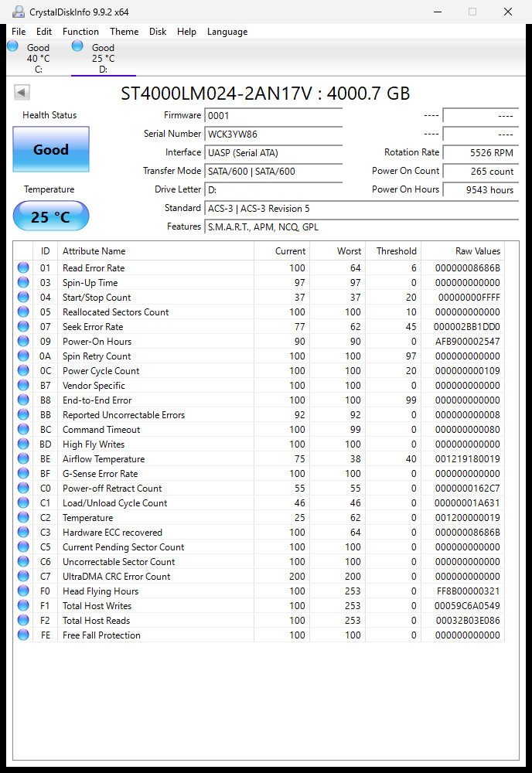
Task: Click the Free Fall Protection status orb
Action: click(23, 635)
